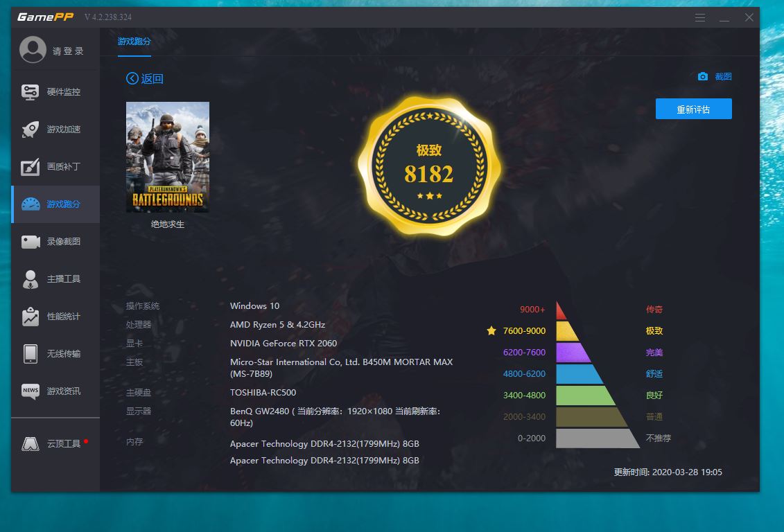The width and height of the screenshot is (784, 532).
Task: Open game acceleration (游戏加速) rocket icon
Action: pyautogui.click(x=31, y=130)
